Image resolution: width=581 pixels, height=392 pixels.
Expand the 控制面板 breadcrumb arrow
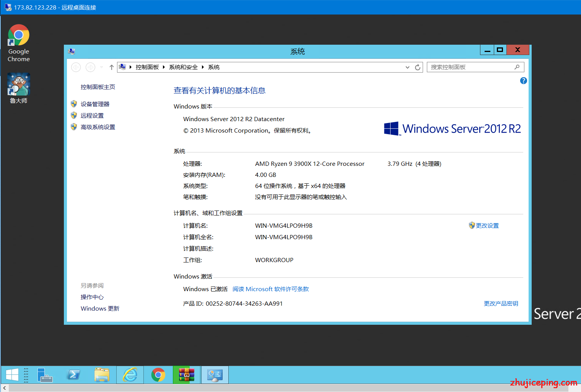click(x=164, y=67)
